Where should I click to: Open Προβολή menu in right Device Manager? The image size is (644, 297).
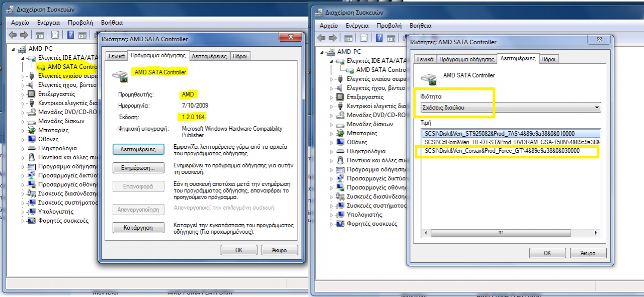(389, 26)
